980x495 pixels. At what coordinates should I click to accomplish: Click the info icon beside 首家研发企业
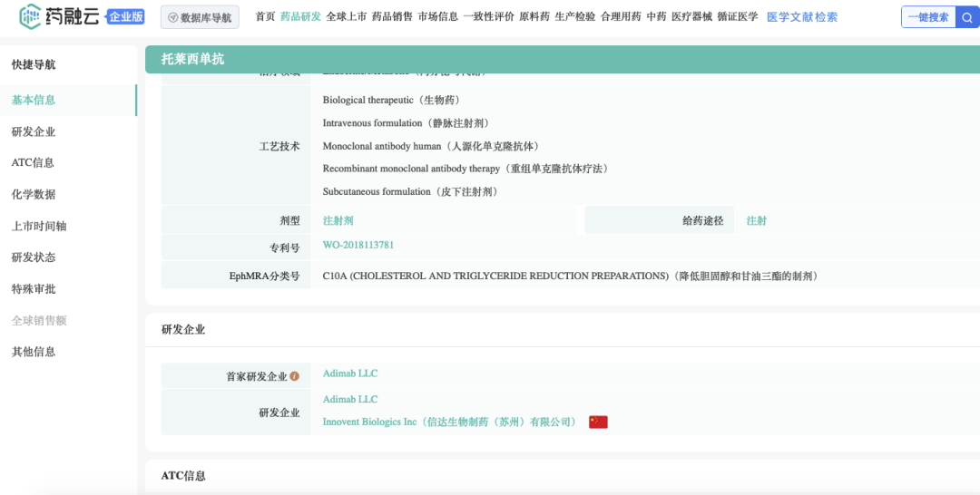click(294, 376)
